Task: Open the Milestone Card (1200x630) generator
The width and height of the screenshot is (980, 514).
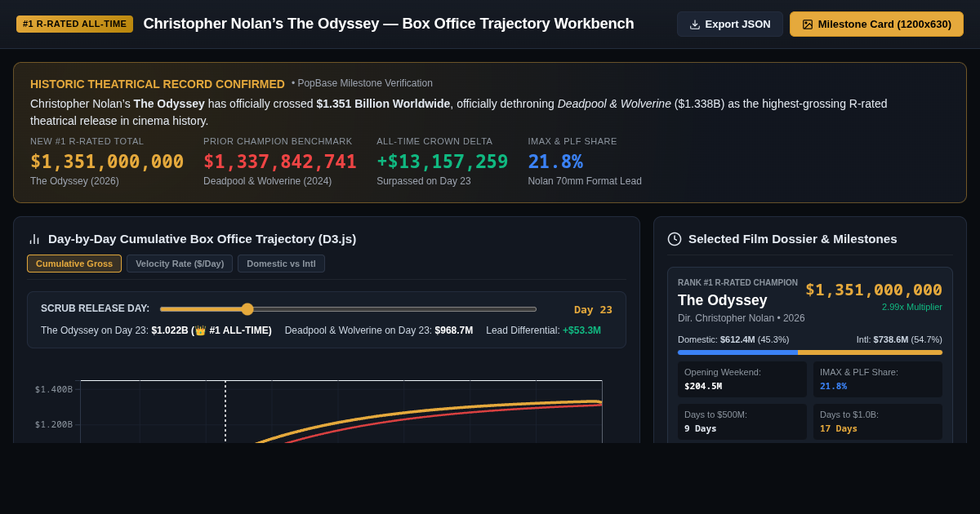Action: tap(876, 24)
